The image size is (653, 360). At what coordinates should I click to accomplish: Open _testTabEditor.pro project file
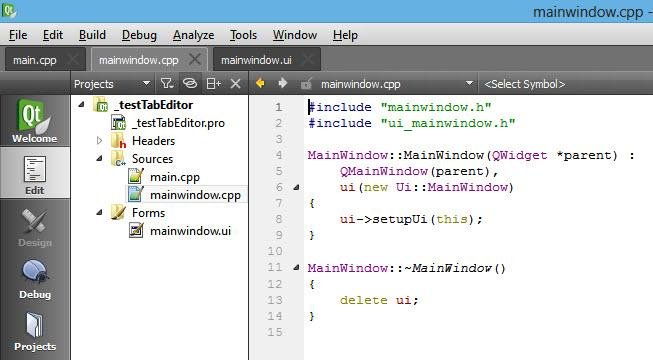pos(178,123)
